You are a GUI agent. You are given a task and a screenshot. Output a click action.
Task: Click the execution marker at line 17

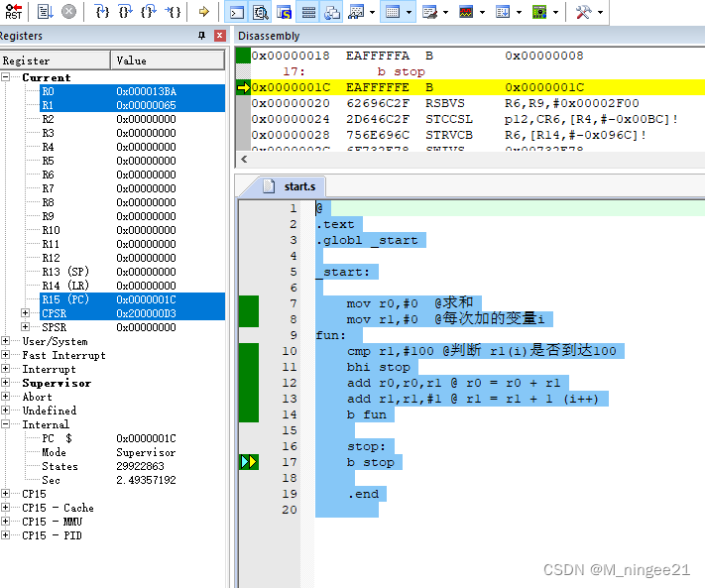tap(249, 462)
